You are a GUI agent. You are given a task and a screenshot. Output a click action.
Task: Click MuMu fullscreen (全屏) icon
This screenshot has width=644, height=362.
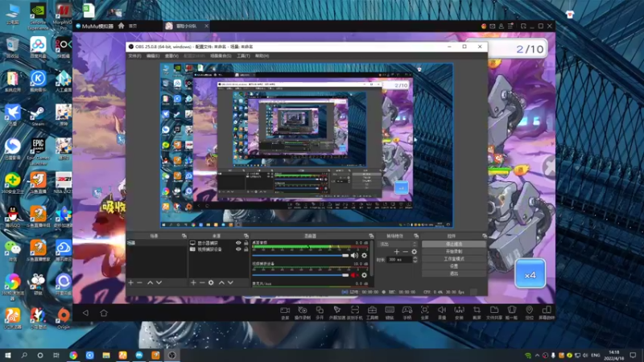(x=425, y=311)
